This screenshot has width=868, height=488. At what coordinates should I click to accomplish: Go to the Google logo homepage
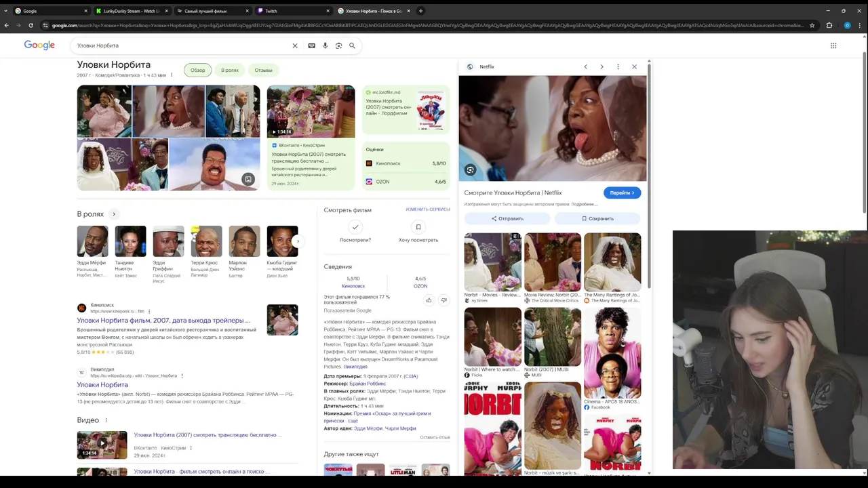(x=39, y=45)
